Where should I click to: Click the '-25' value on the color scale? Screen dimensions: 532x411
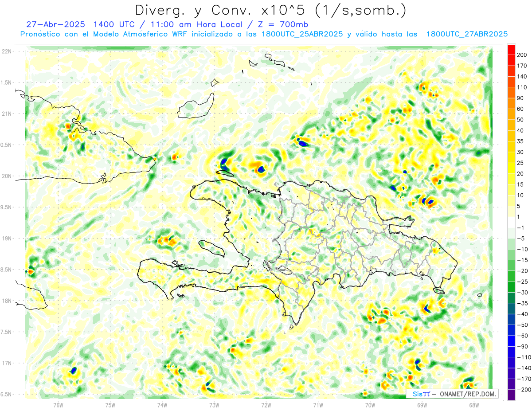(523, 282)
